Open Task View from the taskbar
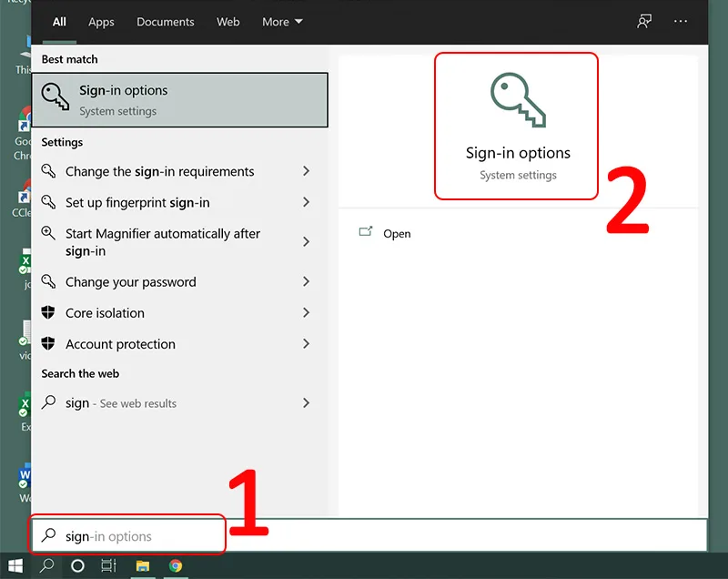 [x=109, y=565]
